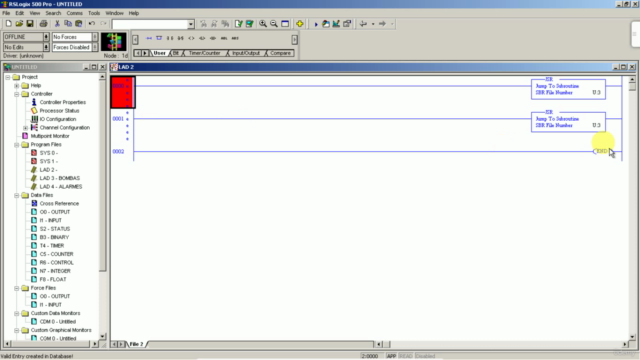Insert an Output Energize coil
This screenshot has width=640, height=360.
click(191, 38)
